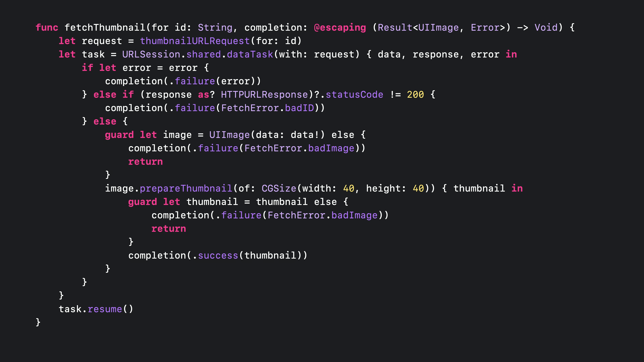Click the success result case

(218, 256)
